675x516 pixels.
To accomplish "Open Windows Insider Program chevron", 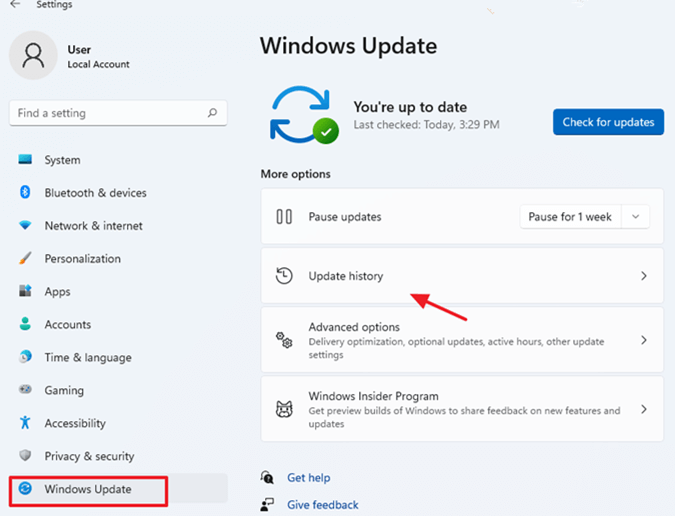I will click(644, 409).
